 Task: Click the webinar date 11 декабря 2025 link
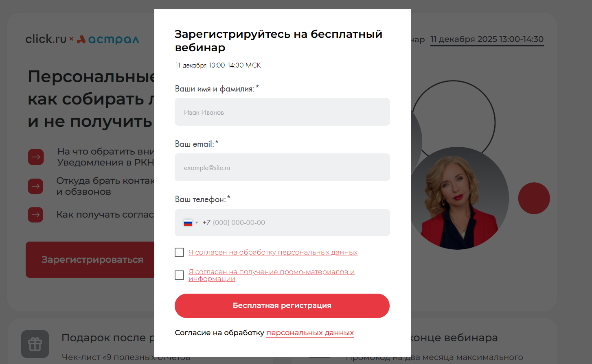click(487, 39)
